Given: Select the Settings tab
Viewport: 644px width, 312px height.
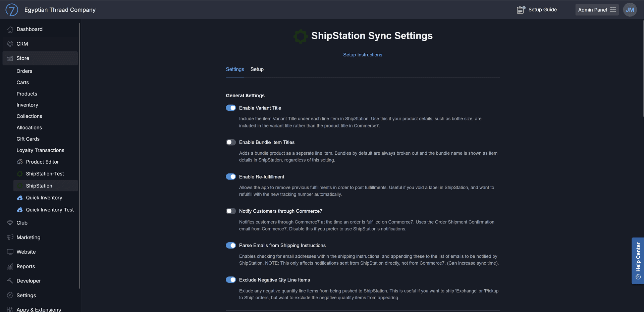Looking at the screenshot, I should [x=234, y=69].
